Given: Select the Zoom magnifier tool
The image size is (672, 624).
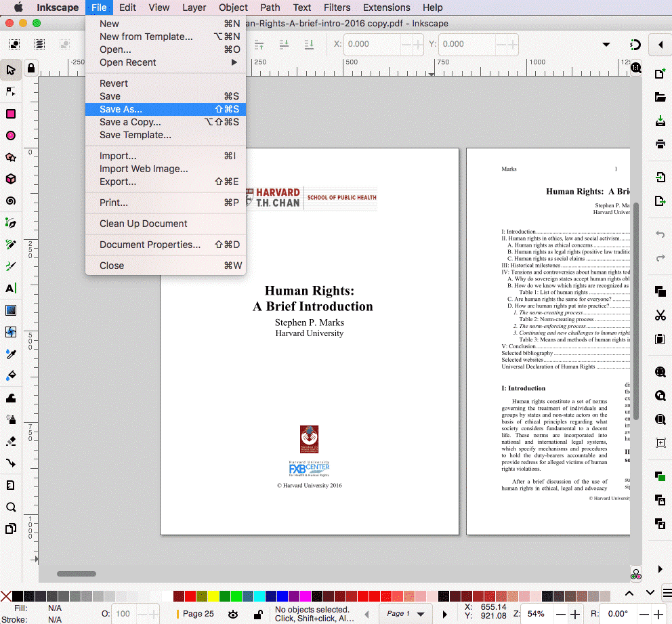Looking at the screenshot, I should (11, 507).
